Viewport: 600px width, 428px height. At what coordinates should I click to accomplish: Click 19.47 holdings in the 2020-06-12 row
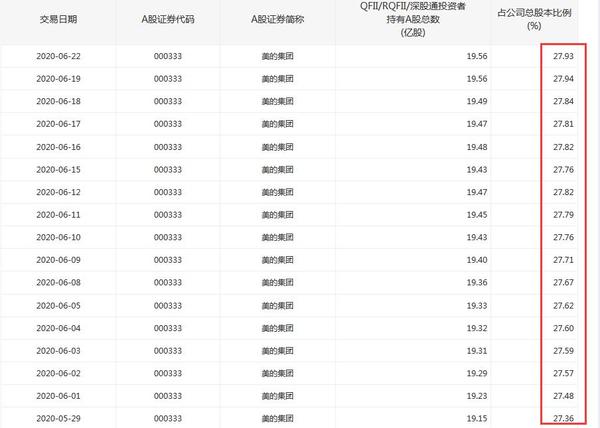(477, 192)
